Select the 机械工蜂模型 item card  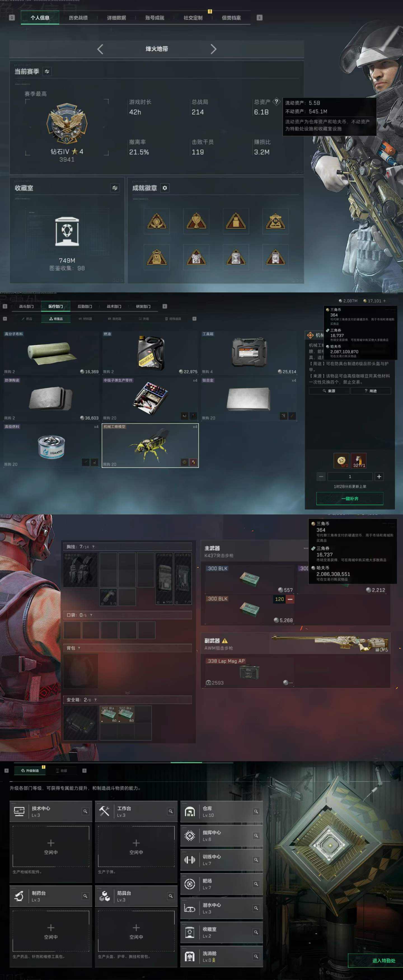[150, 445]
